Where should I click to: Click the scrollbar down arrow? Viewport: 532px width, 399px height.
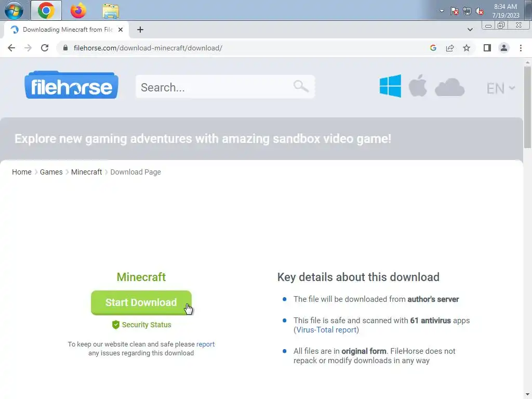coord(527,394)
